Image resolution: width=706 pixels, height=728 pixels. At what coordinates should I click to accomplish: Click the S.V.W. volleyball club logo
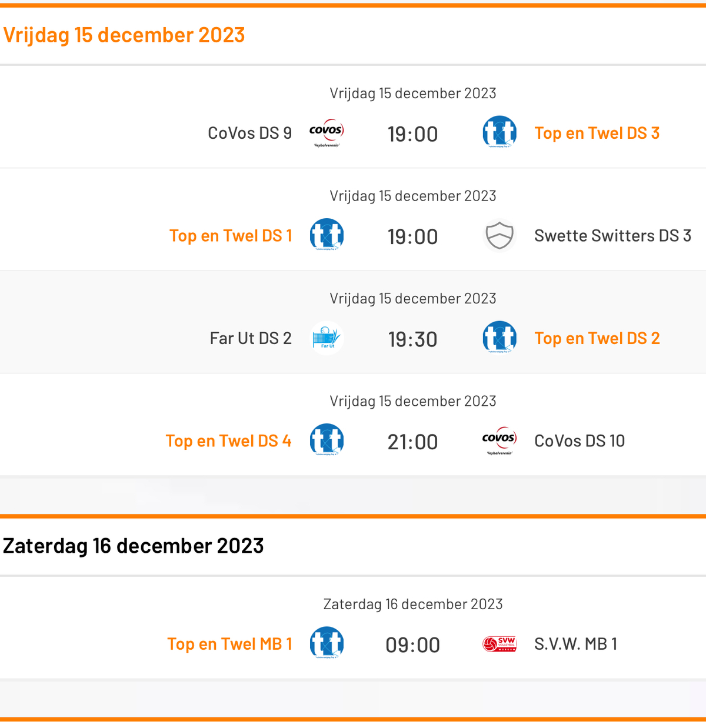click(x=499, y=644)
